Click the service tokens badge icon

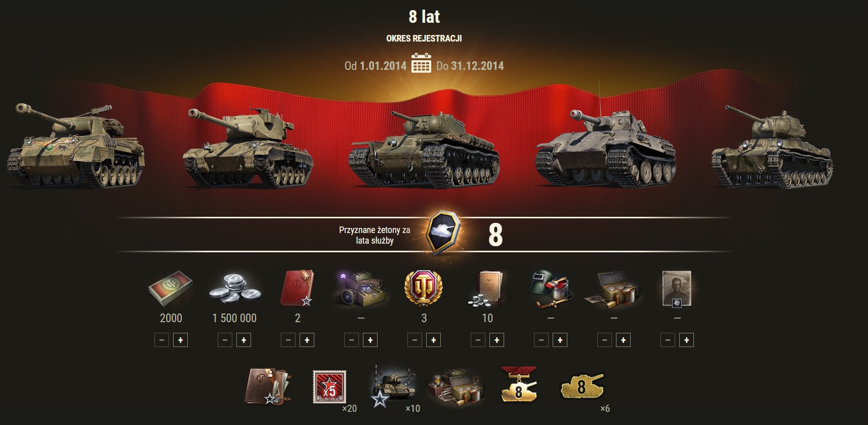pyautogui.click(x=443, y=233)
